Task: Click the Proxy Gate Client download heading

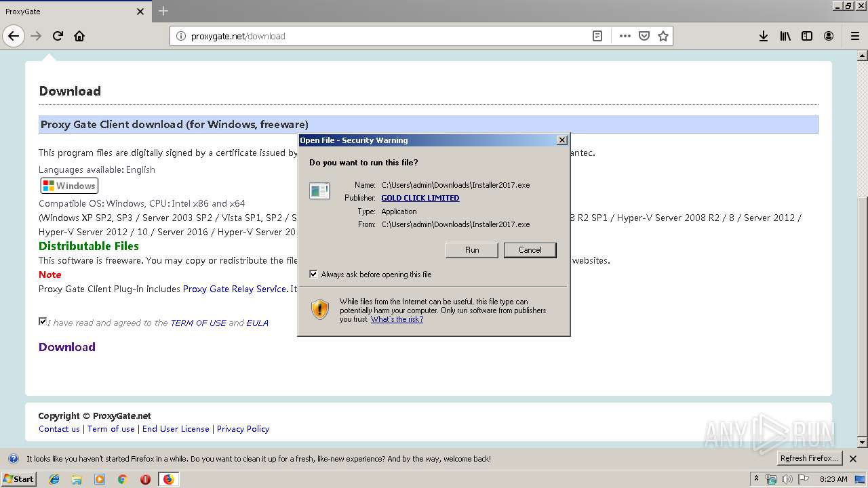Action: click(174, 125)
